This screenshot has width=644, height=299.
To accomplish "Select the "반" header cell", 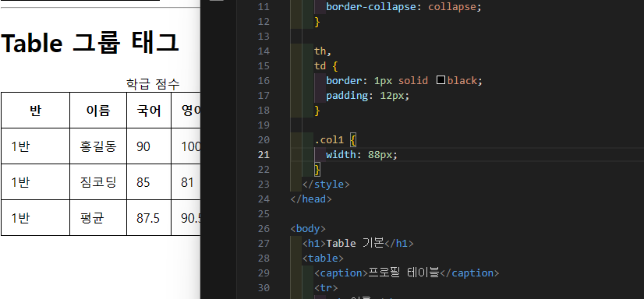I will pos(36,111).
